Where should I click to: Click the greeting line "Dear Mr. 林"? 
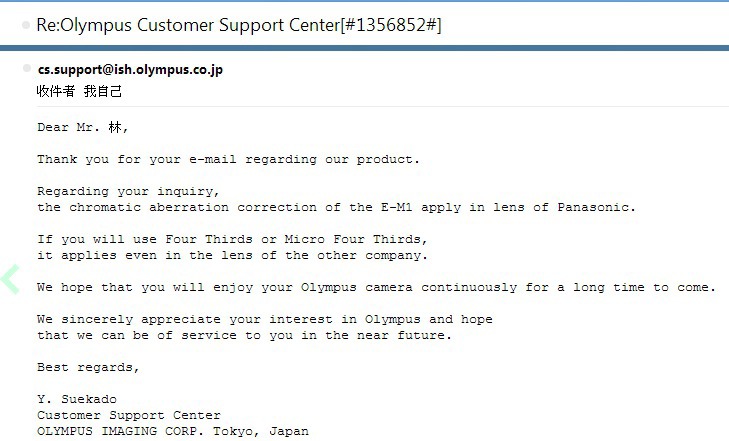click(x=83, y=127)
